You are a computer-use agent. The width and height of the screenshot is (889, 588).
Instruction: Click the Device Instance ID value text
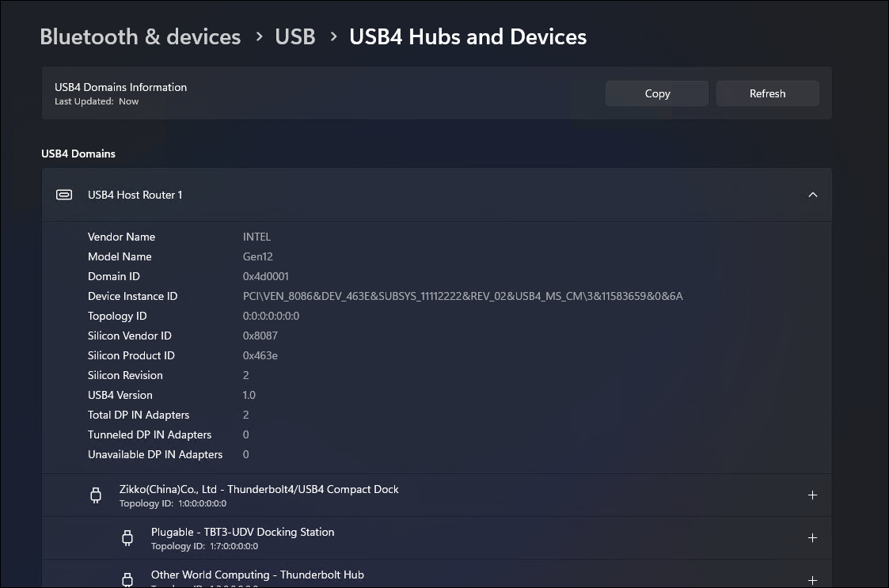click(x=462, y=296)
